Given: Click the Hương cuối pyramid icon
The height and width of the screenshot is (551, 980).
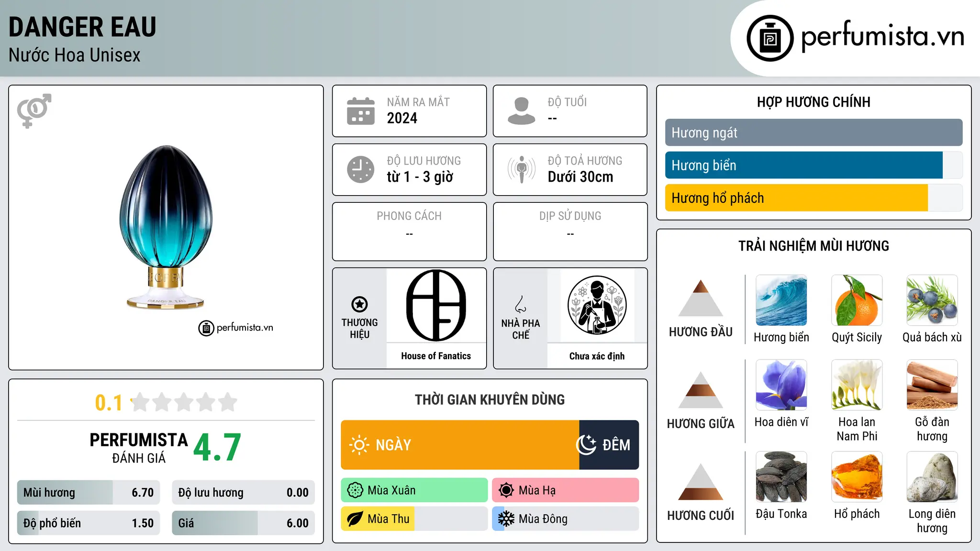Looking at the screenshot, I should click(x=701, y=482).
